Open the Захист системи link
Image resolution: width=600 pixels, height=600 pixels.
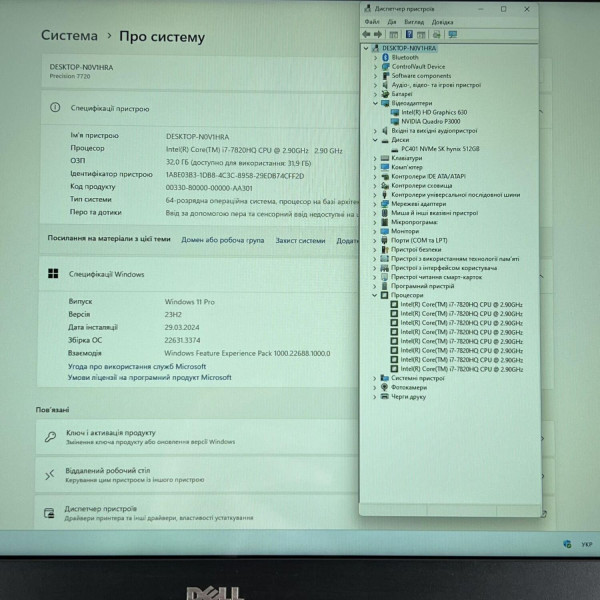coord(300,241)
